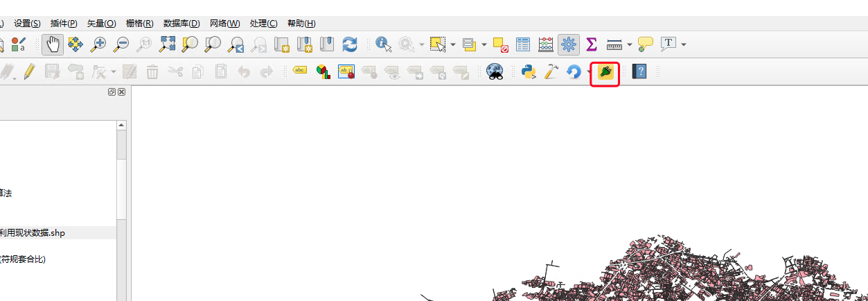Screen dimensions: 868x301
Task: Open the 矢量(O) vector menu
Action: click(101, 24)
